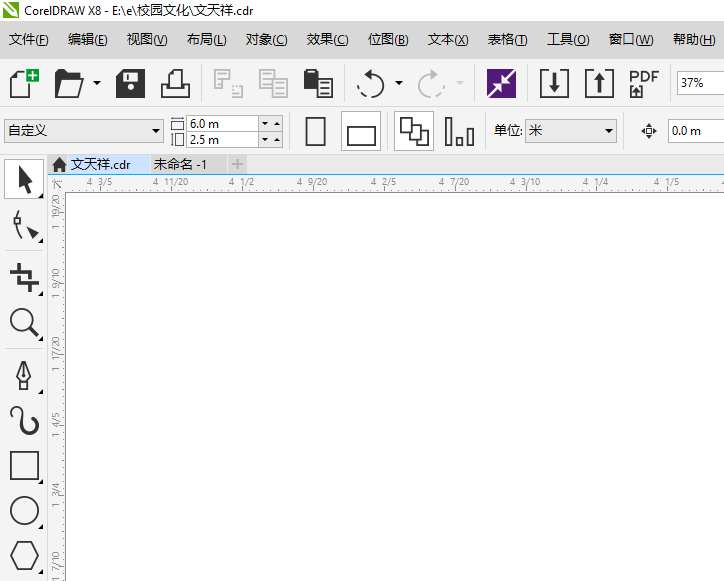Open the 工具(O) menu
Screen dimensions: 724x581
pyautogui.click(x=568, y=40)
